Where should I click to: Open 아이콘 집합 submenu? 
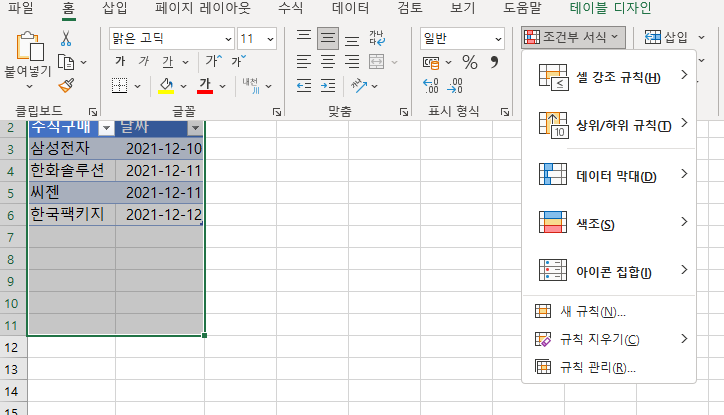click(x=609, y=271)
